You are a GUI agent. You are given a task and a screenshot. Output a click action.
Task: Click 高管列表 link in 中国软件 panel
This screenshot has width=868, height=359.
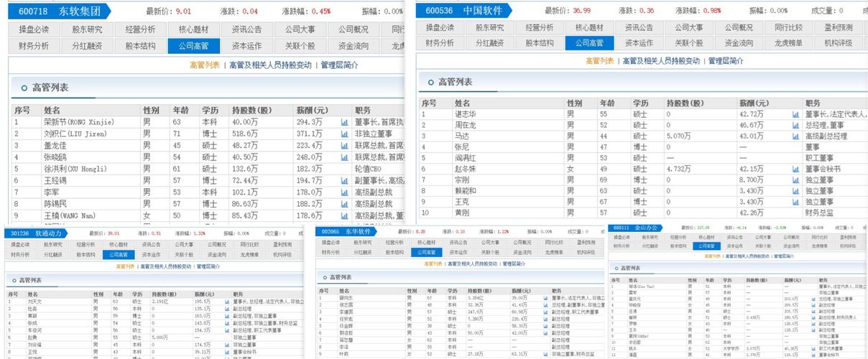tap(599, 61)
